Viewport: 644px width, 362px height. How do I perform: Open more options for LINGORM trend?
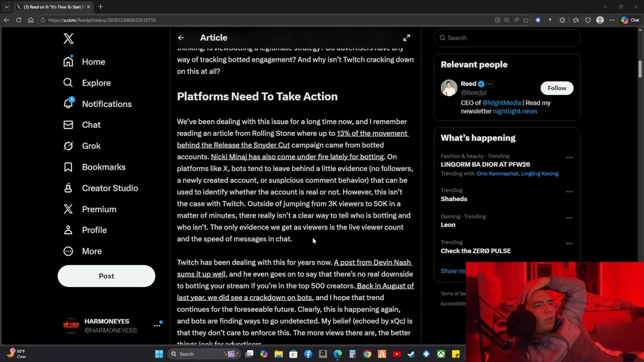(x=569, y=157)
